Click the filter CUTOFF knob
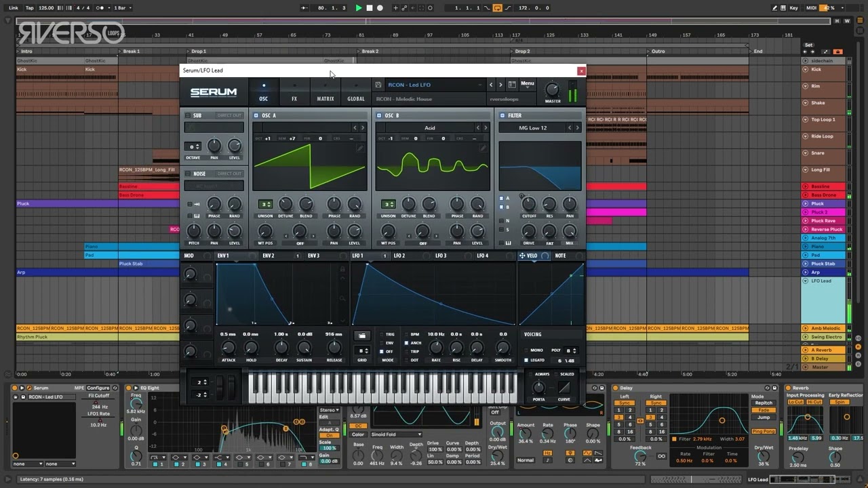868x488 pixels. point(528,204)
